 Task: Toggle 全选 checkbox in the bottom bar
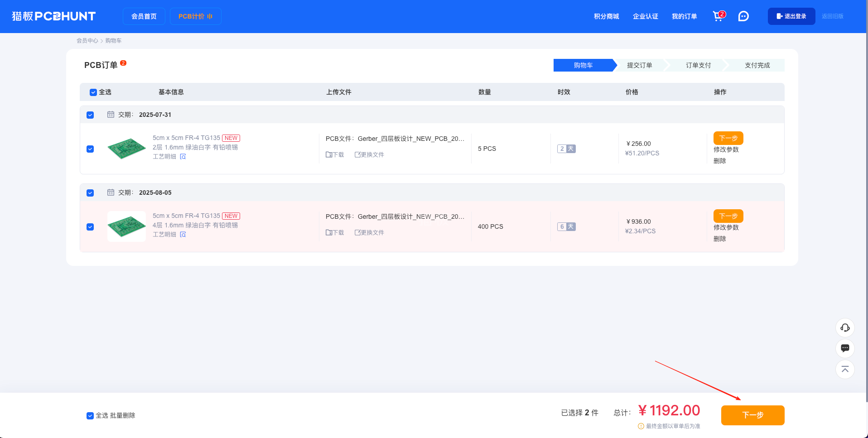point(90,415)
